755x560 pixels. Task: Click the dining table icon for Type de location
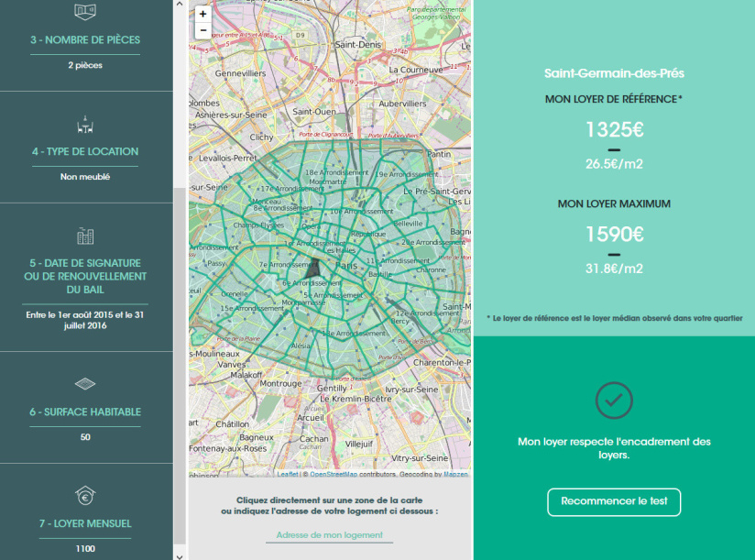85,125
